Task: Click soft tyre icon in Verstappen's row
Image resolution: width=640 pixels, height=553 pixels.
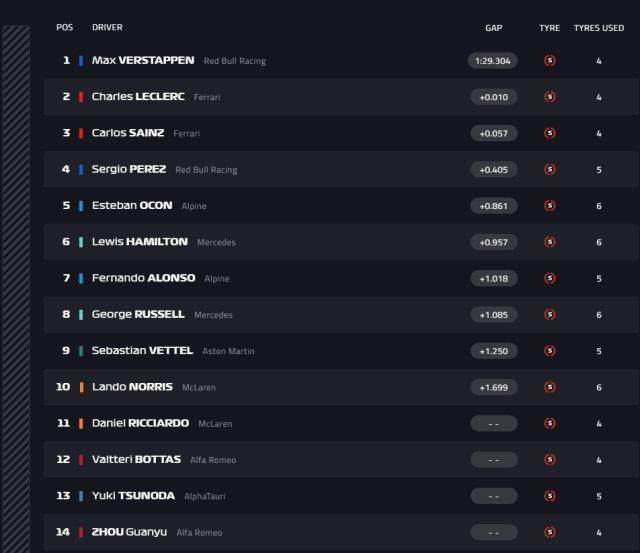Action: click(549, 61)
